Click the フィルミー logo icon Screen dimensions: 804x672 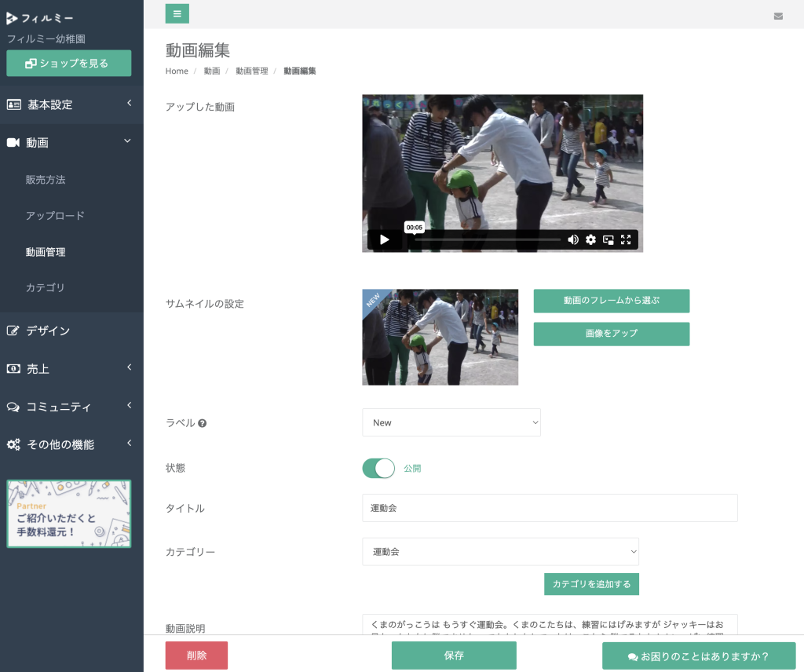point(12,18)
